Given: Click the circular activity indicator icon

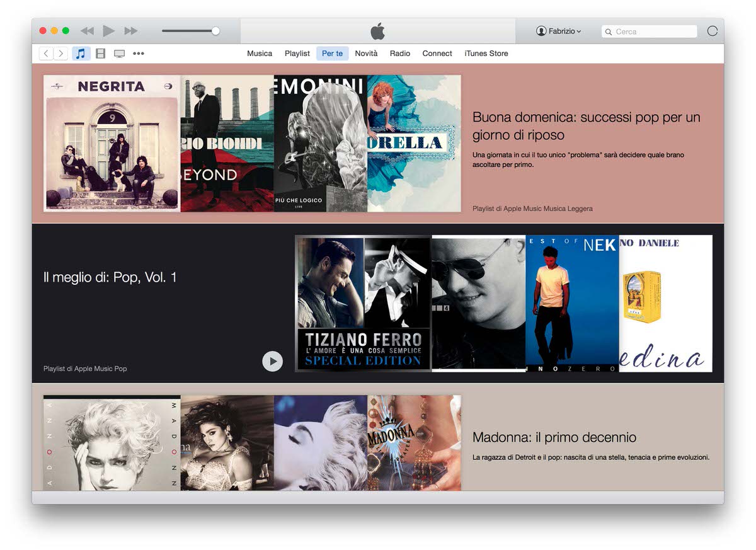Looking at the screenshot, I should point(713,31).
